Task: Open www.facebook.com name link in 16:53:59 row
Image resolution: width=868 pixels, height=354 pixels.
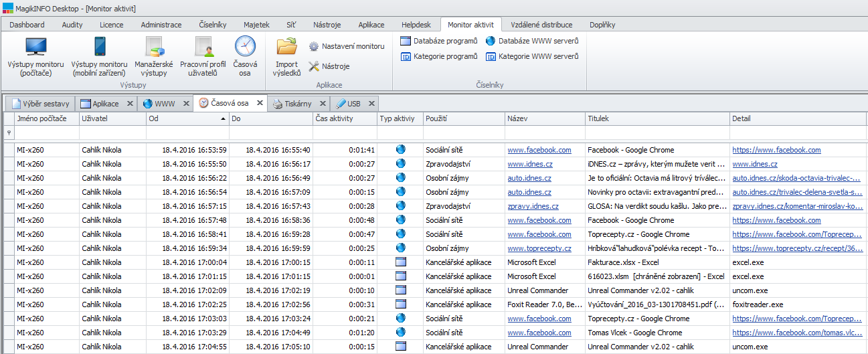Action: [x=539, y=150]
